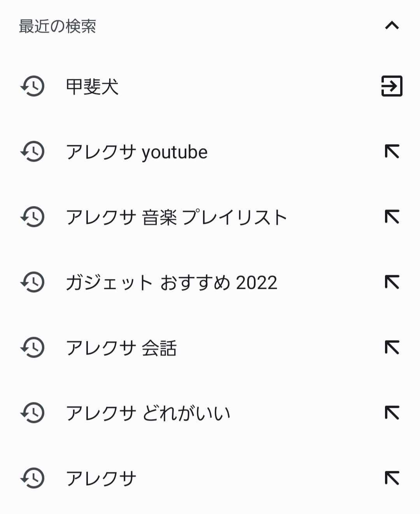The width and height of the screenshot is (420, 514).
Task: Insert アレクサ youtube using its arrow icon
Action: 392,151
